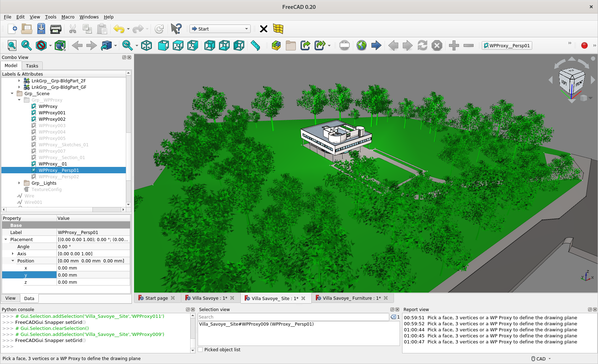Click the Create Group folder icon
This screenshot has width=598, height=364.
[291, 45]
